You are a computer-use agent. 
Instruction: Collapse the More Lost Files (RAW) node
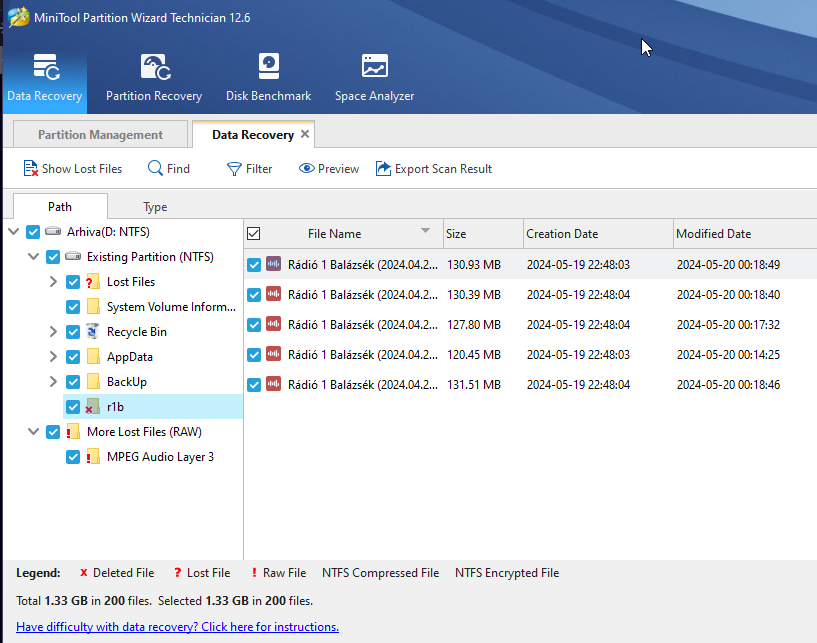[33, 431]
